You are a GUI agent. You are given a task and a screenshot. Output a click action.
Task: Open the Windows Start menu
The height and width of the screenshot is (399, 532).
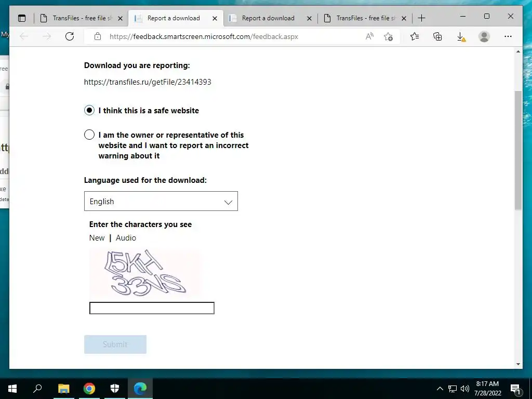pos(12,389)
